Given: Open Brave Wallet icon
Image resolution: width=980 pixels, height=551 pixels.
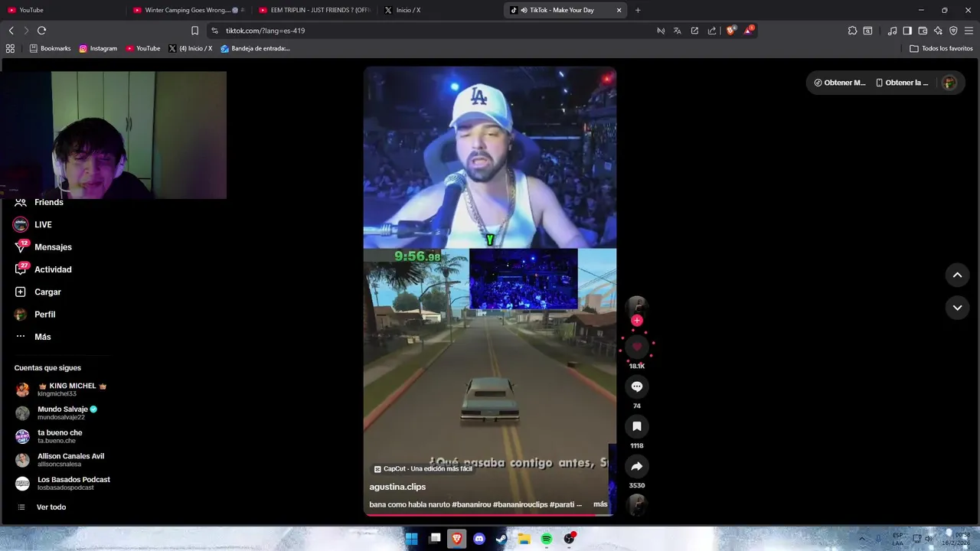Looking at the screenshot, I should pos(923,31).
